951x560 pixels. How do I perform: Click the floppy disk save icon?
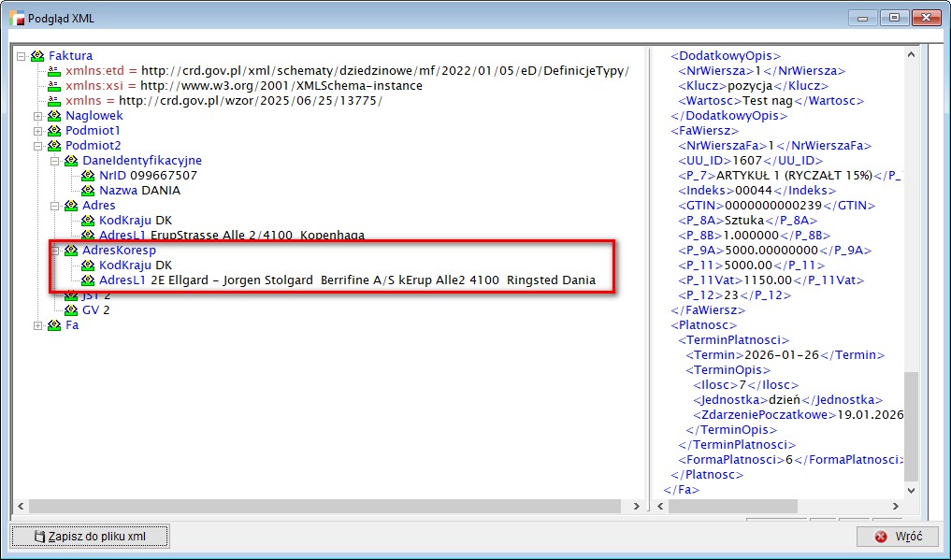pos(39,537)
